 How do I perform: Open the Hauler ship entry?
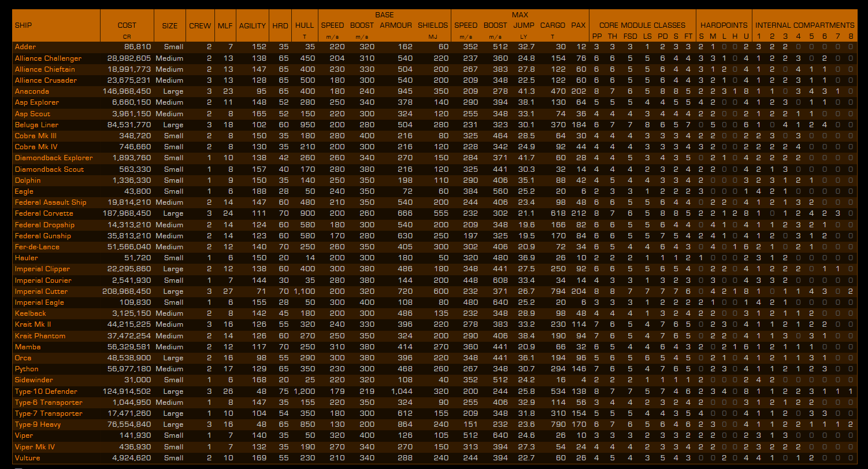27,258
